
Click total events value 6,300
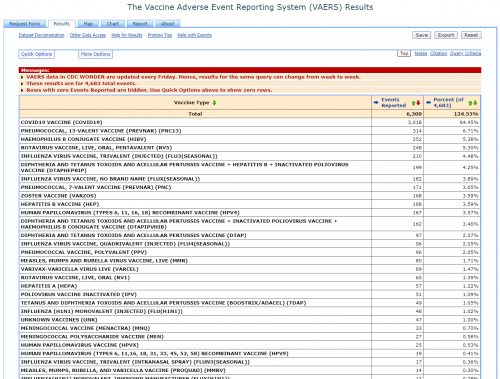(x=414, y=114)
